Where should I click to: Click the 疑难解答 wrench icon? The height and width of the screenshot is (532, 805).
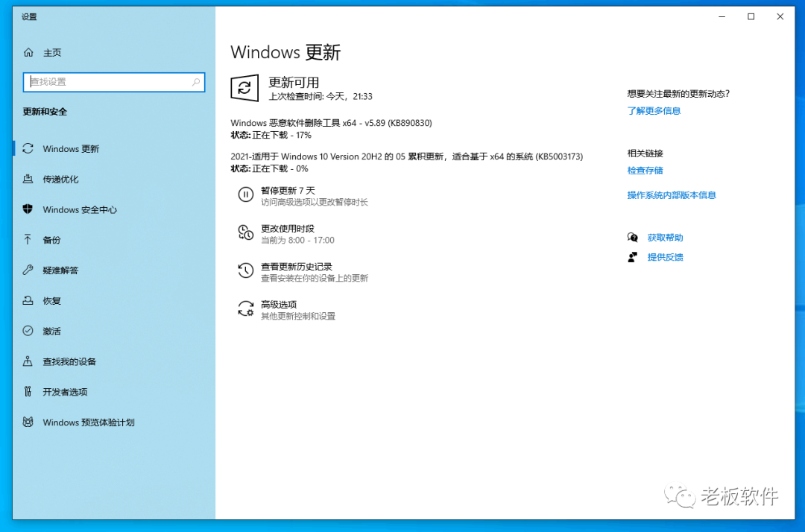(x=28, y=270)
